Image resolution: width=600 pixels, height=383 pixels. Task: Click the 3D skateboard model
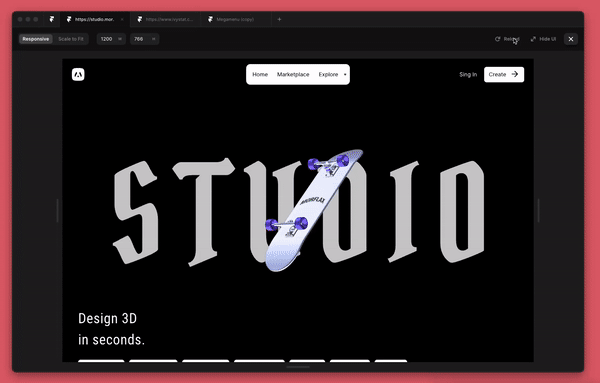[x=313, y=210]
